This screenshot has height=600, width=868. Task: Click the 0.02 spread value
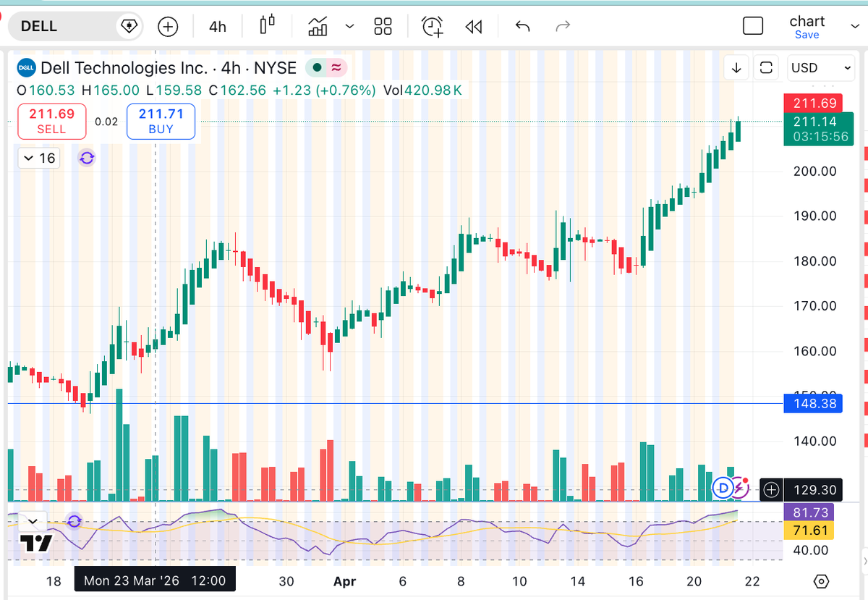pyautogui.click(x=106, y=122)
